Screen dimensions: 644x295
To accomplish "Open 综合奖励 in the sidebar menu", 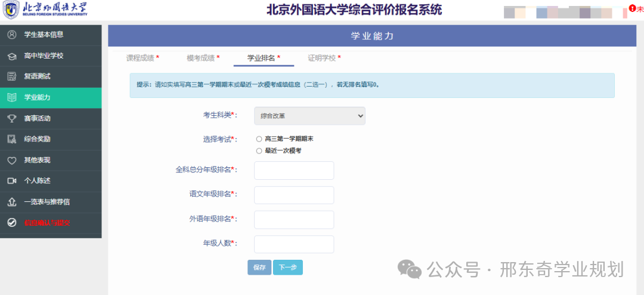I will coord(37,139).
